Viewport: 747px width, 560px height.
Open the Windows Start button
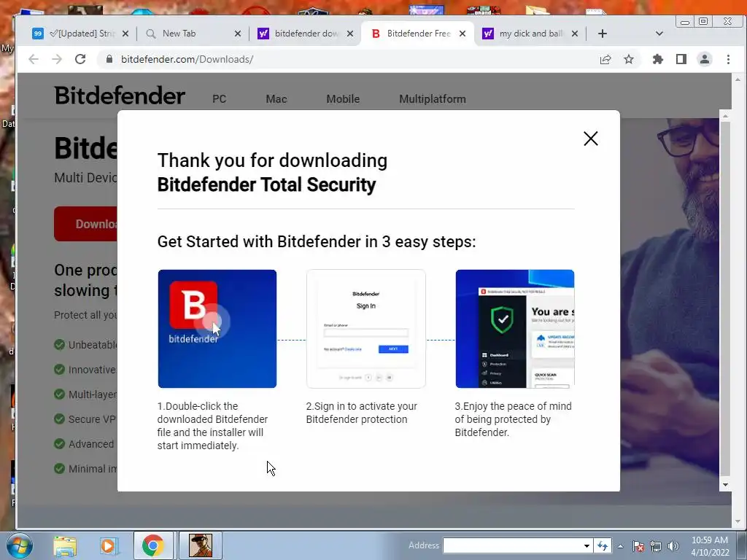19,545
